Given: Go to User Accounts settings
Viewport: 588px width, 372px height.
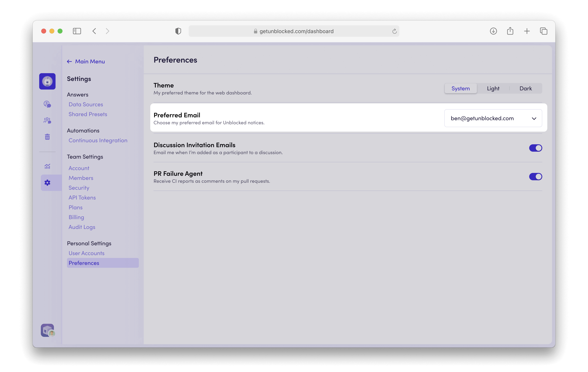Looking at the screenshot, I should [x=86, y=253].
